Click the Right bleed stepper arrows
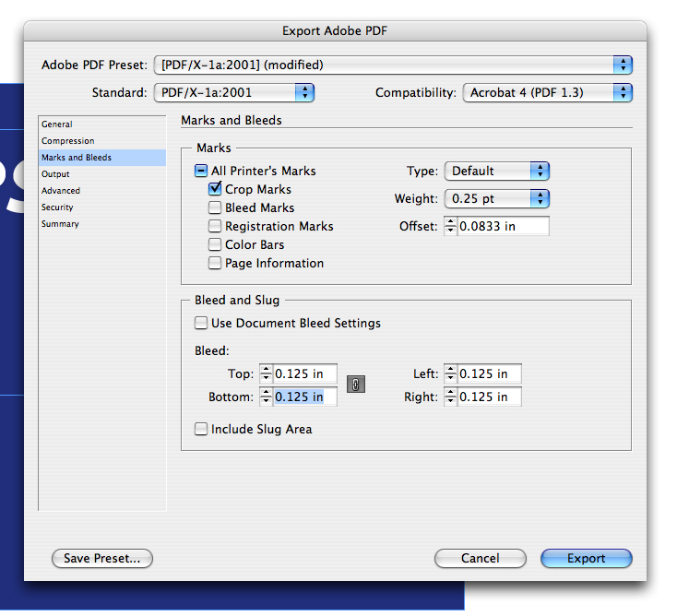 click(450, 397)
